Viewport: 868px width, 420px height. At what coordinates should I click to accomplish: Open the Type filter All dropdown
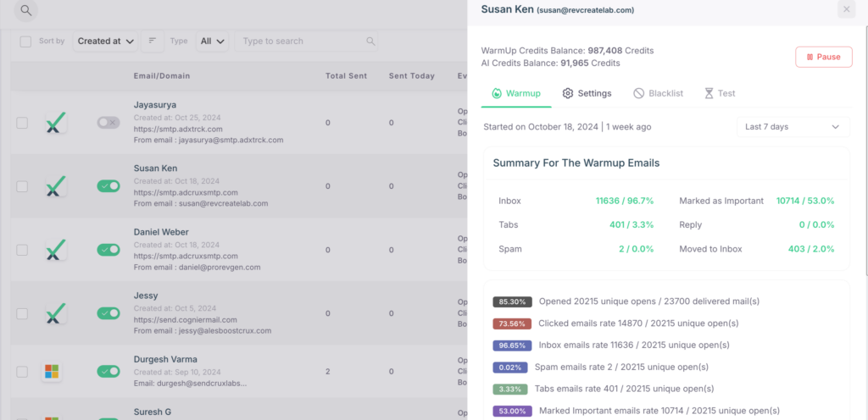[x=212, y=41]
